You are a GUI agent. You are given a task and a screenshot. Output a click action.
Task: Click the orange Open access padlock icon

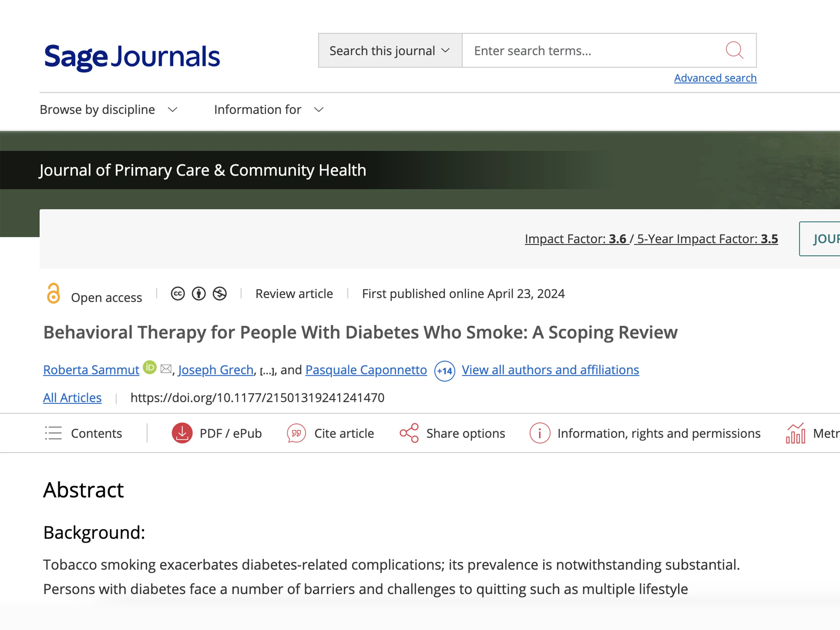pos(53,293)
